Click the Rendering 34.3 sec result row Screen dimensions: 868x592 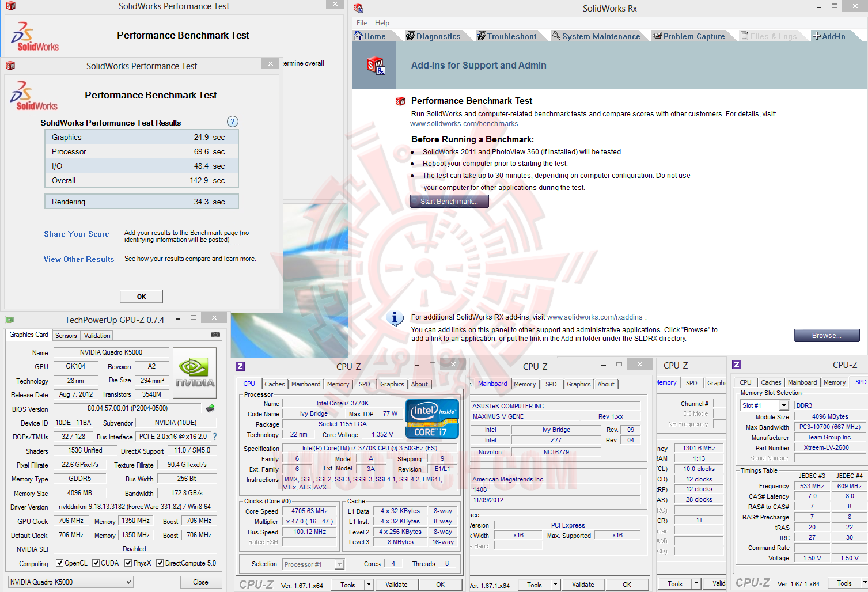[x=142, y=202]
